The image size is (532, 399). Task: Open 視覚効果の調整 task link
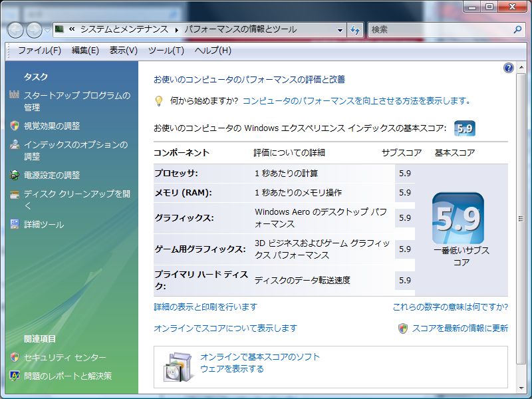52,126
